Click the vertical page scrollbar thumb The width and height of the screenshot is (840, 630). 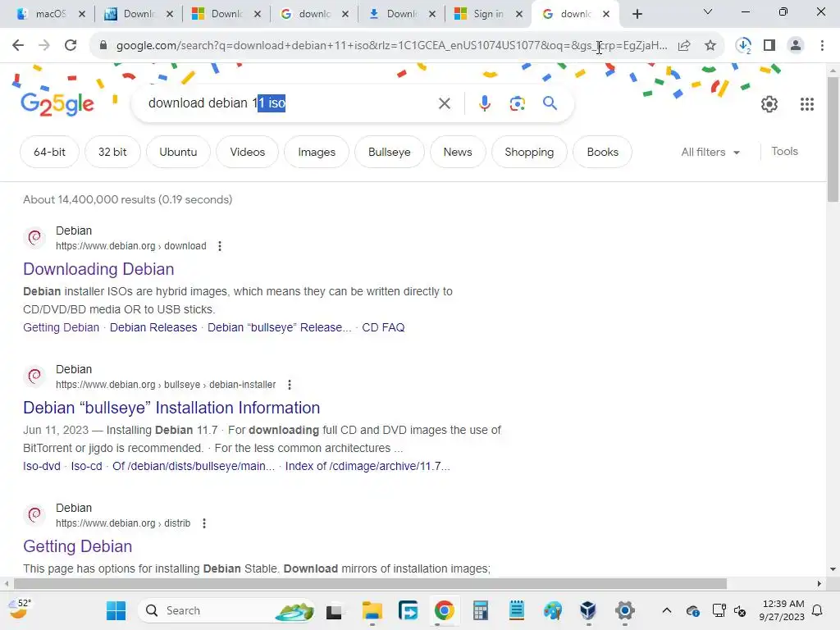[833, 139]
